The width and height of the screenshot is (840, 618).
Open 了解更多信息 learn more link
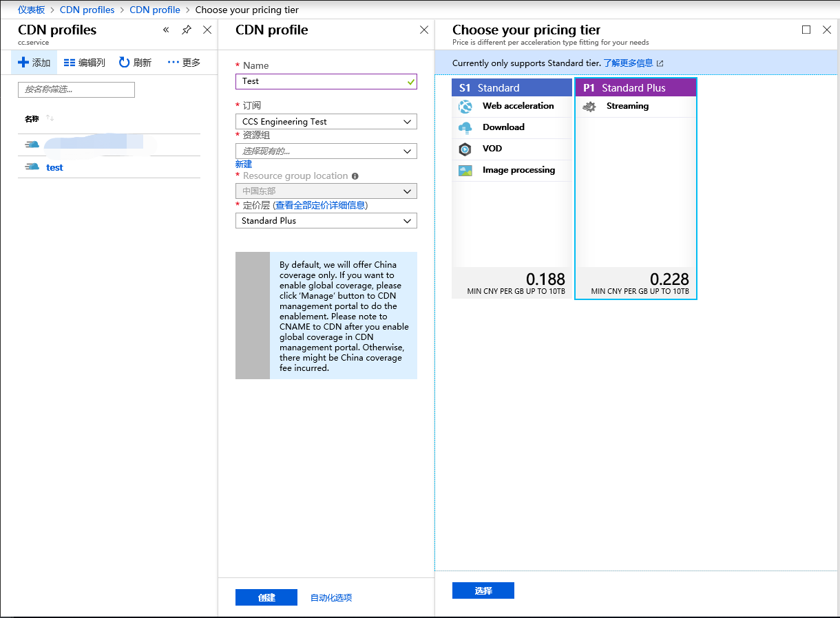click(629, 63)
